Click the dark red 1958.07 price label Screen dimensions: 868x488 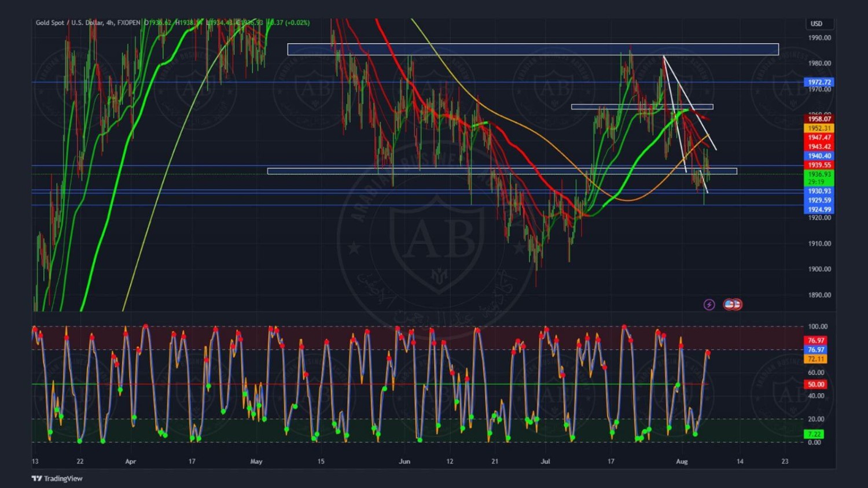click(x=819, y=119)
